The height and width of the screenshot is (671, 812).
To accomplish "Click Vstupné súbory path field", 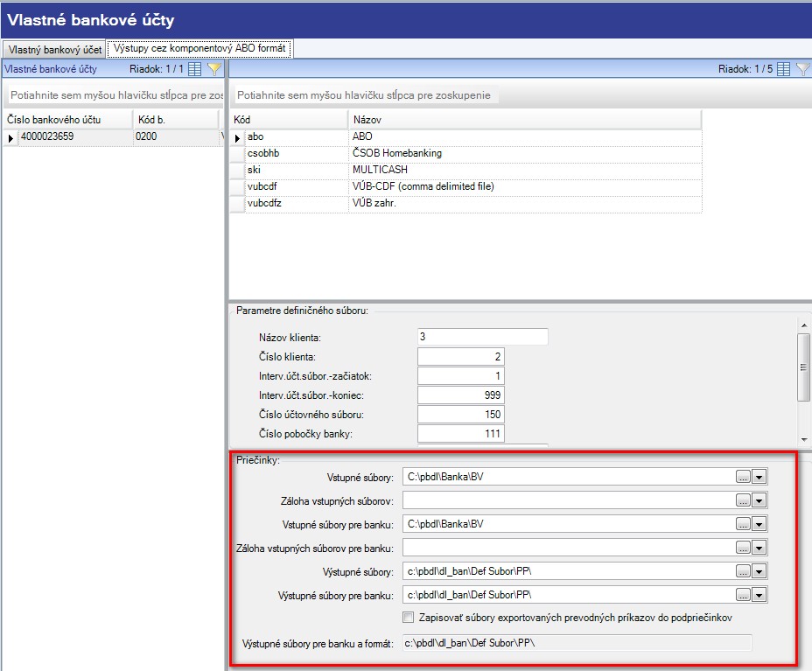I will click(x=569, y=477).
